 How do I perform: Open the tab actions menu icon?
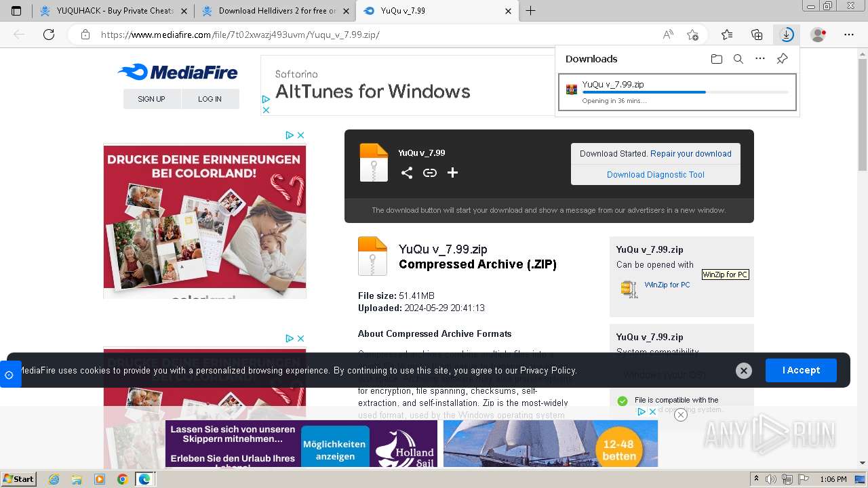click(x=16, y=11)
